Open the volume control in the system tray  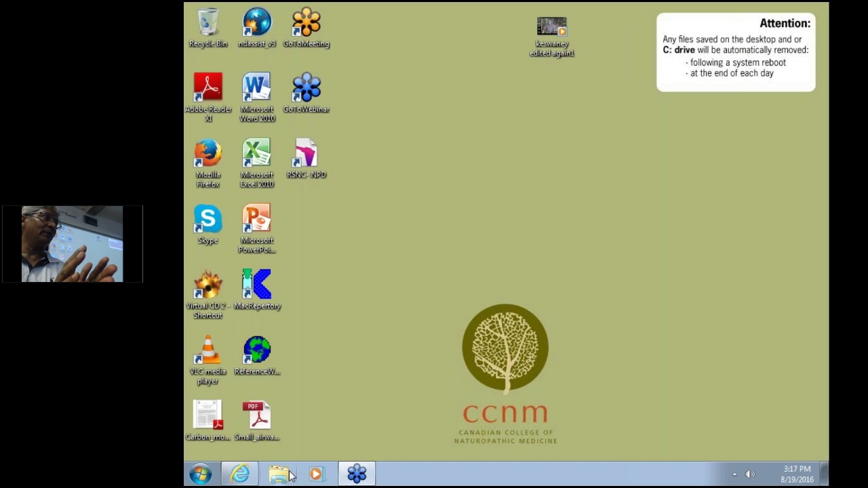750,474
